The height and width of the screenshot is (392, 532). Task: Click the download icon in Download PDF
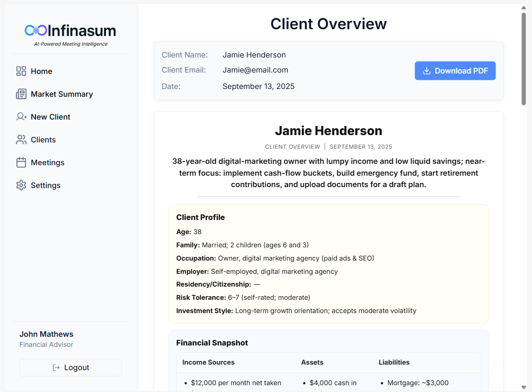tap(427, 71)
